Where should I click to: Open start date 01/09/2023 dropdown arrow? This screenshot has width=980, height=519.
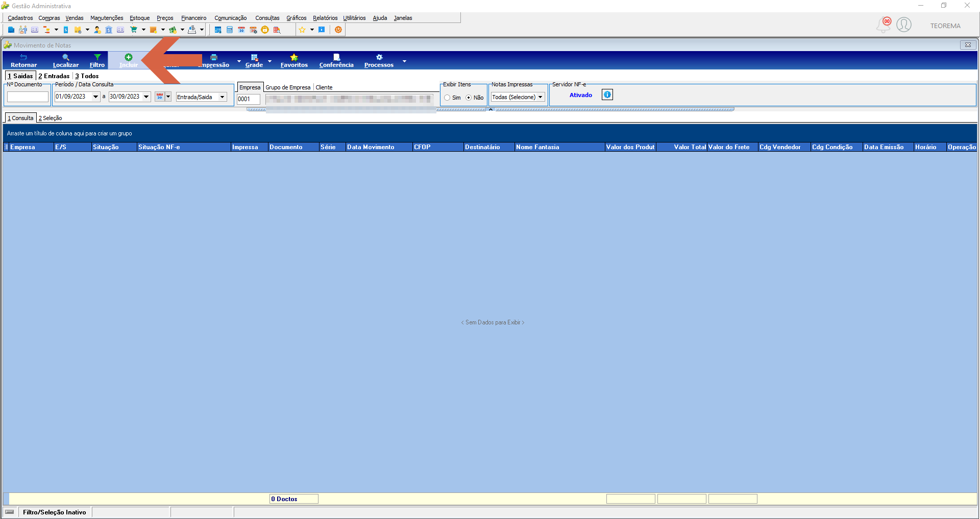pos(95,97)
